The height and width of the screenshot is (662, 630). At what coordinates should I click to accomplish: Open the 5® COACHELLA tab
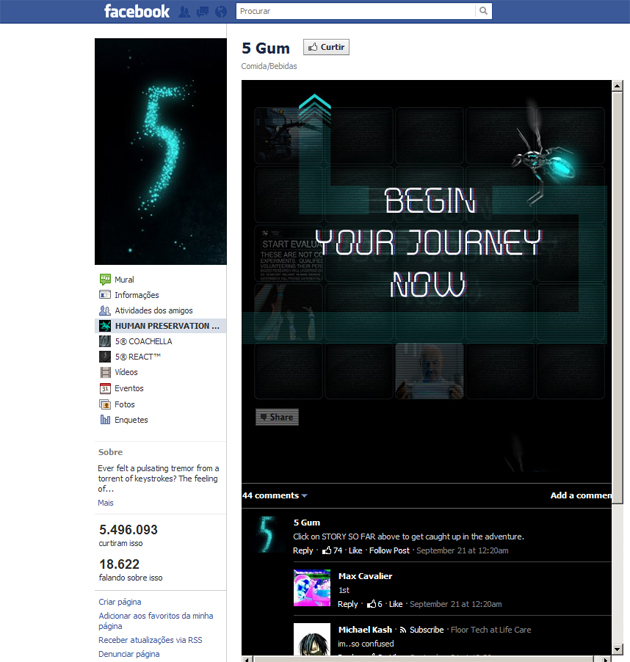click(144, 341)
